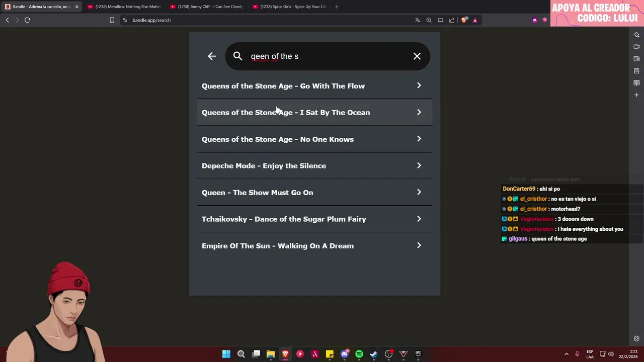Open Brave Rewards triangle icon
This screenshot has height=362, width=644.
point(475,20)
